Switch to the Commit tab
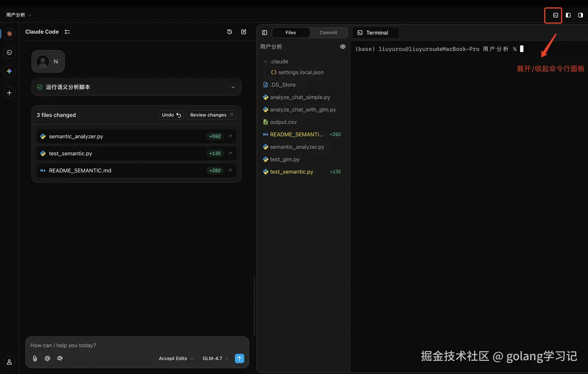588x374 pixels. tap(328, 33)
